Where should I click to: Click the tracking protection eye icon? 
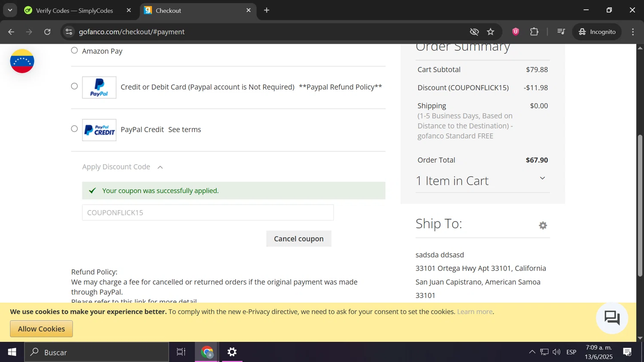[474, 32]
